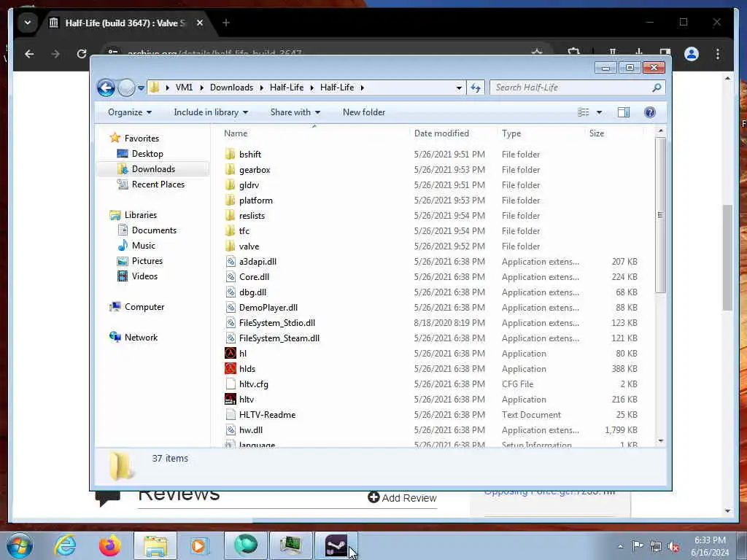Click the file list scrollbar down arrow
The image size is (747, 560).
tap(660, 441)
